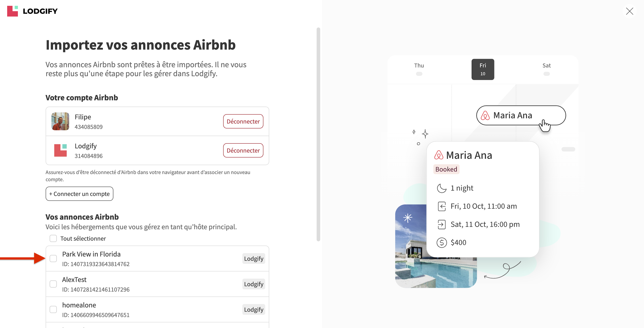
Task: Click the Lodgify logo in header
Action: click(32, 11)
